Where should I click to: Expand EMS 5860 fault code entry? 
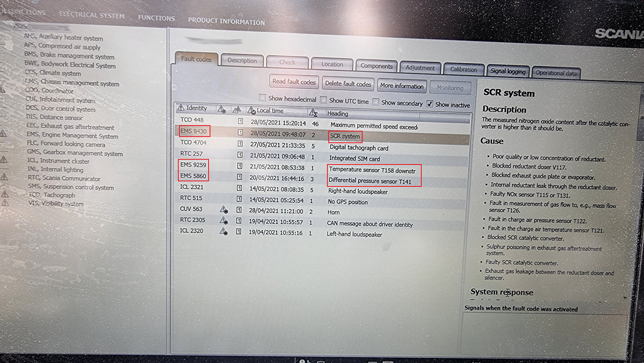coord(193,176)
